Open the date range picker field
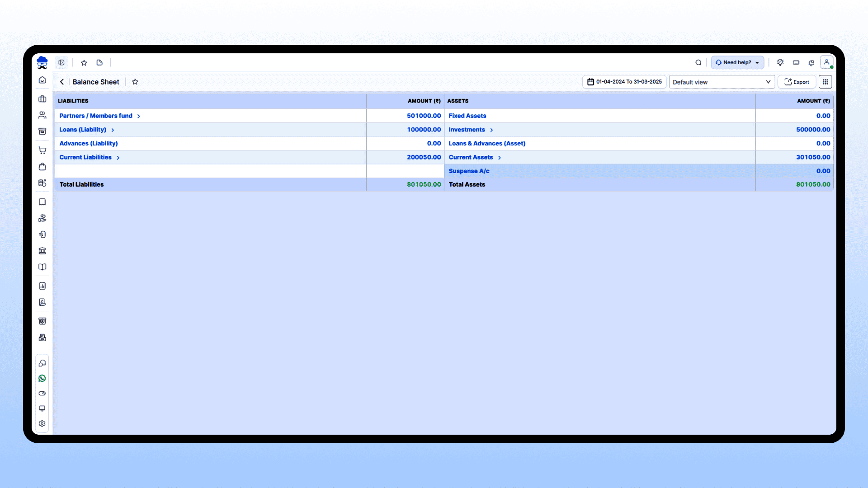Screen dimensions: 868x488 (624, 82)
